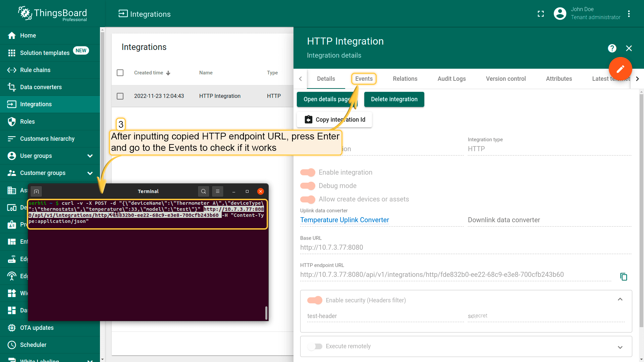Open the Audit Logs tab

tap(451, 79)
